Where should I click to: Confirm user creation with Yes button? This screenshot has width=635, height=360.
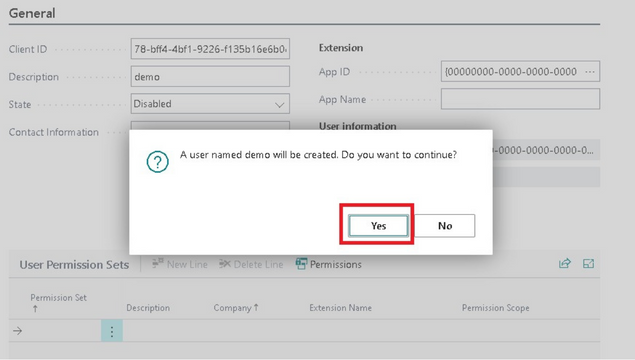tap(378, 226)
